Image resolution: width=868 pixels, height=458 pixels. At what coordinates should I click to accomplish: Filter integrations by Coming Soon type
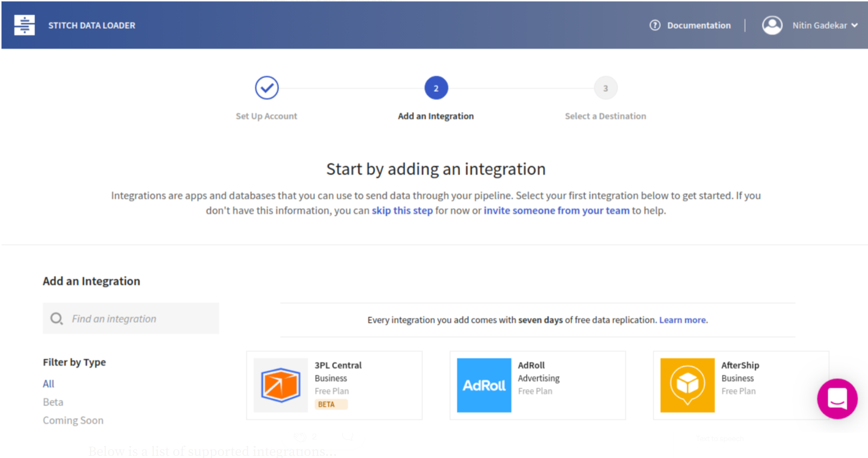pyautogui.click(x=73, y=421)
